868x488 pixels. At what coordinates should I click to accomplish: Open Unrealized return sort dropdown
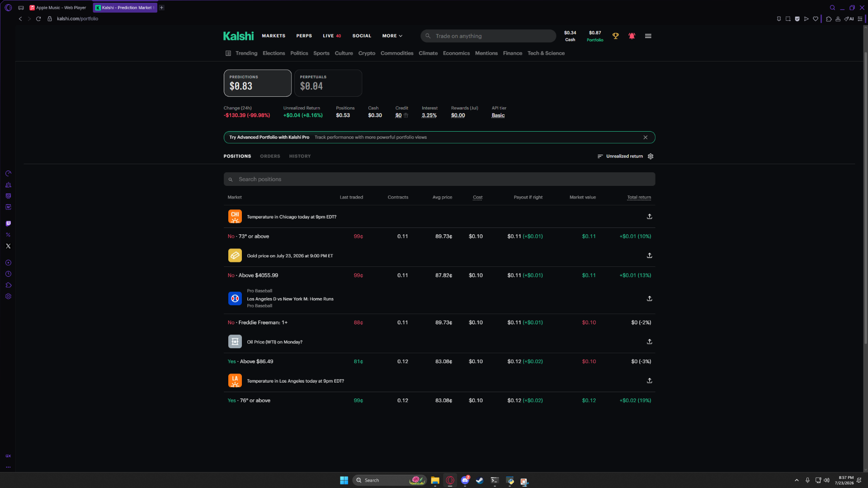pyautogui.click(x=620, y=156)
